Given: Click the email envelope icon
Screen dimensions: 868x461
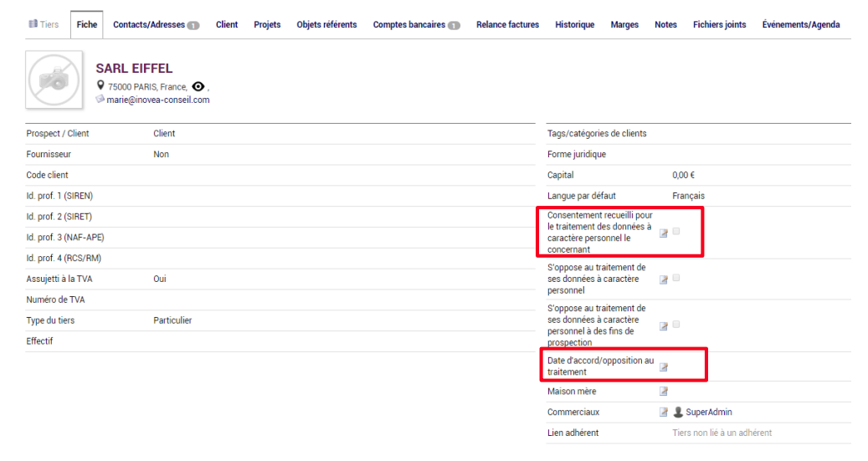Looking at the screenshot, I should (100, 99).
